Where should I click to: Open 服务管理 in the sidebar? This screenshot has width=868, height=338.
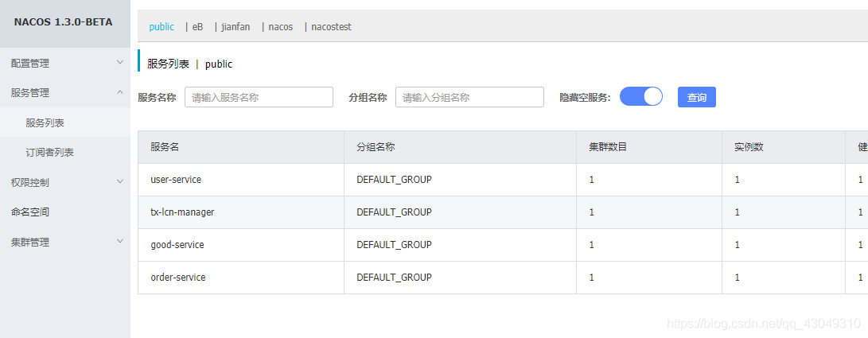[x=30, y=93]
